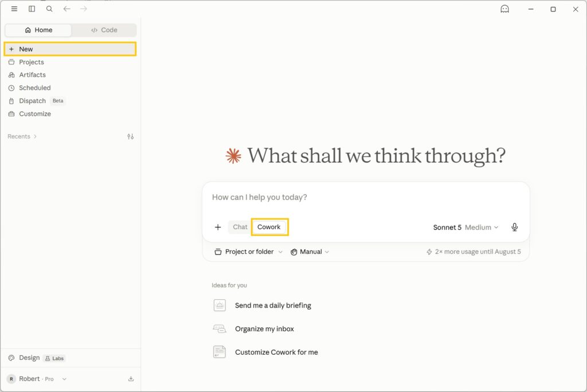Select Chat mode toggle

pyautogui.click(x=240, y=227)
